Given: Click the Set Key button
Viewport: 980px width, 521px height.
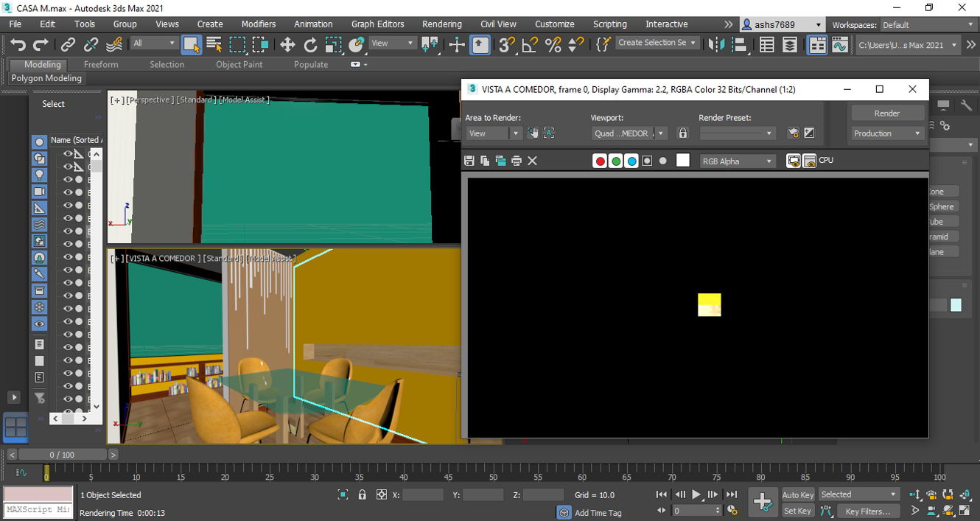Looking at the screenshot, I should 797,511.
